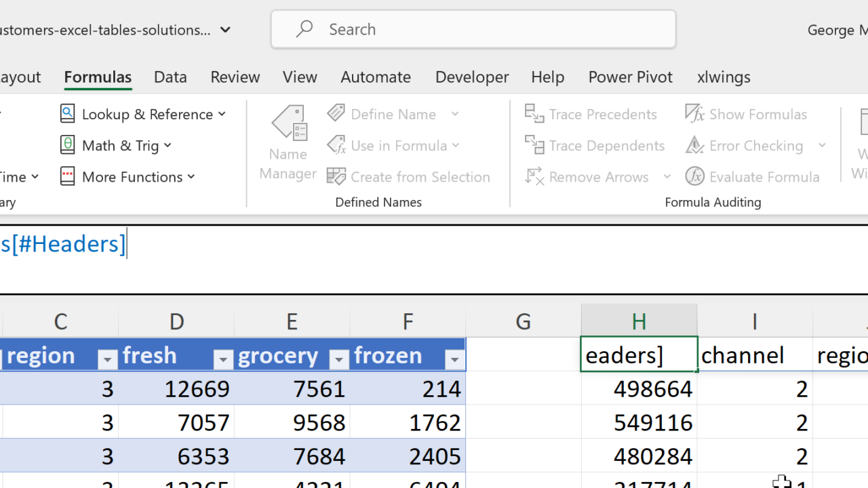Expand the Lookup & Reference functions menu
The image size is (868, 488).
click(143, 114)
